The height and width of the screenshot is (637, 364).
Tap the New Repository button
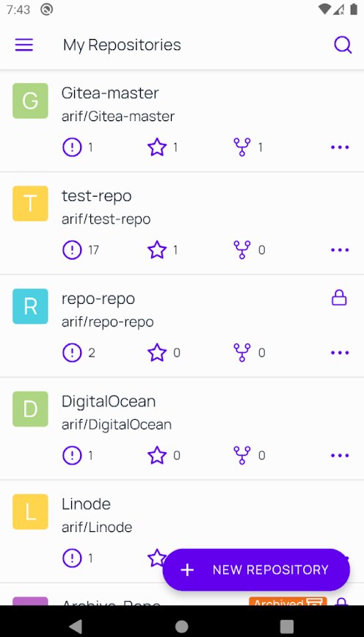(x=256, y=569)
